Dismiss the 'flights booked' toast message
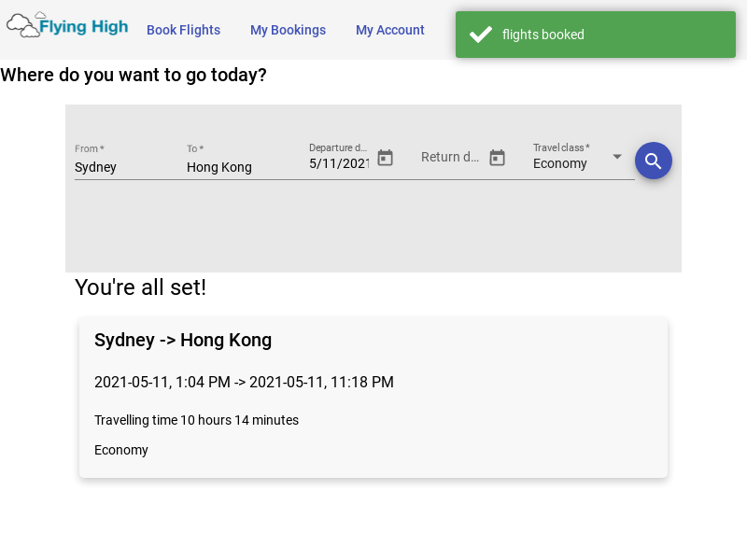The image size is (747, 560). pos(596,35)
